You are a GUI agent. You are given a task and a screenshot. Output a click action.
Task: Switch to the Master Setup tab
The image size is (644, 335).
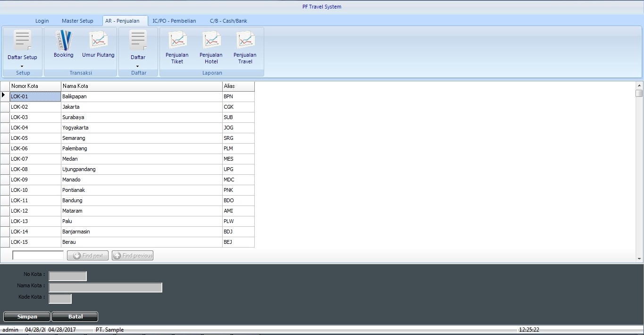[77, 21]
